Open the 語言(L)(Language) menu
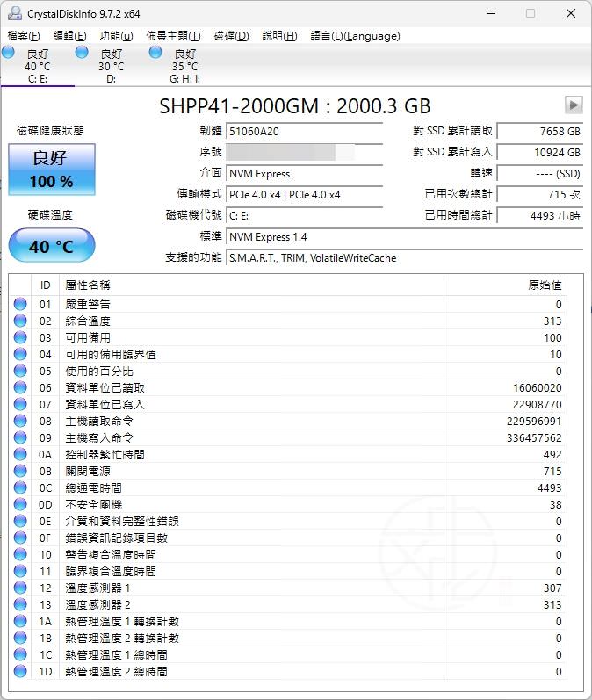Screen dimensions: 592x700 [x=356, y=36]
